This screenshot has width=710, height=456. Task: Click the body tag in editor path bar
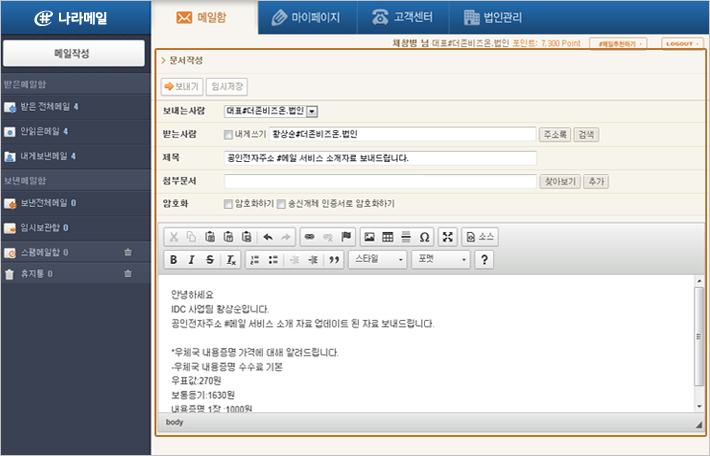(174, 422)
